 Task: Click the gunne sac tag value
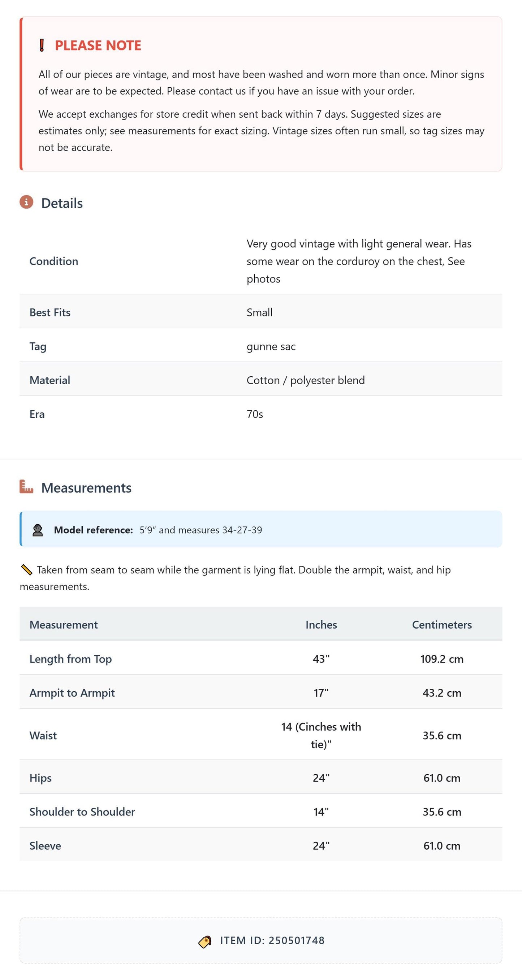(271, 347)
